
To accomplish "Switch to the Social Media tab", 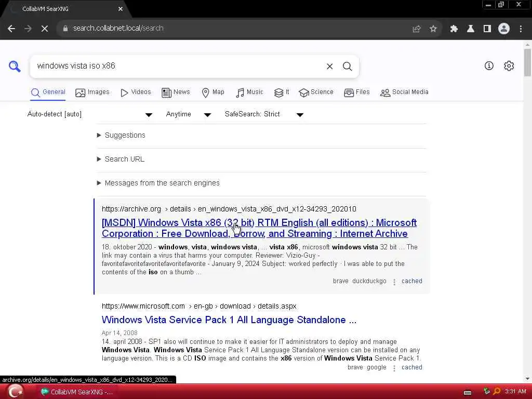I will [x=404, y=92].
